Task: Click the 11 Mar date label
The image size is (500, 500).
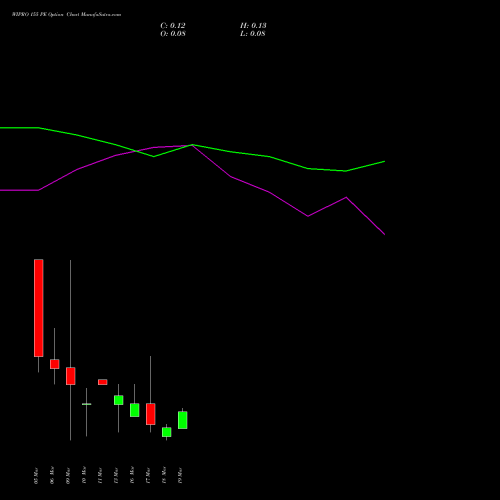Action: point(100,476)
